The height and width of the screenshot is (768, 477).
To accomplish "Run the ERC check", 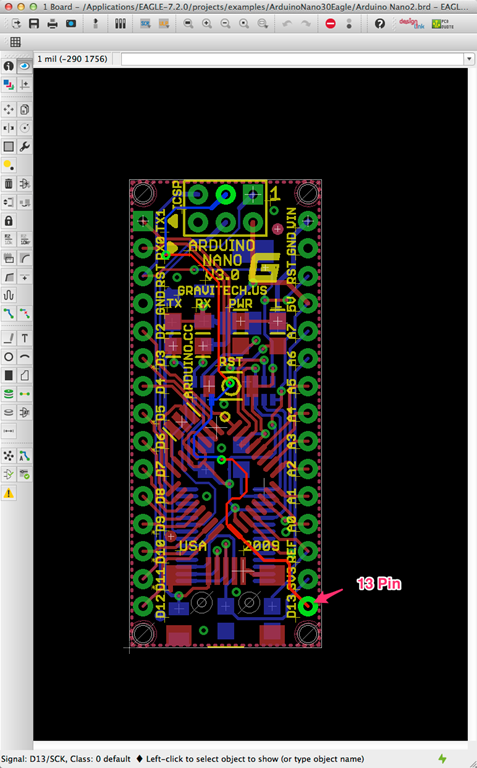I will pos(9,474).
